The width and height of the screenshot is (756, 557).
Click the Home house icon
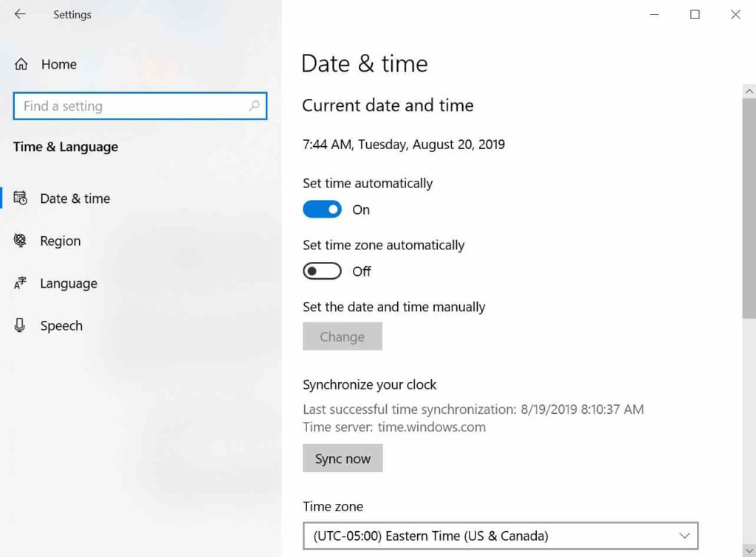(21, 64)
